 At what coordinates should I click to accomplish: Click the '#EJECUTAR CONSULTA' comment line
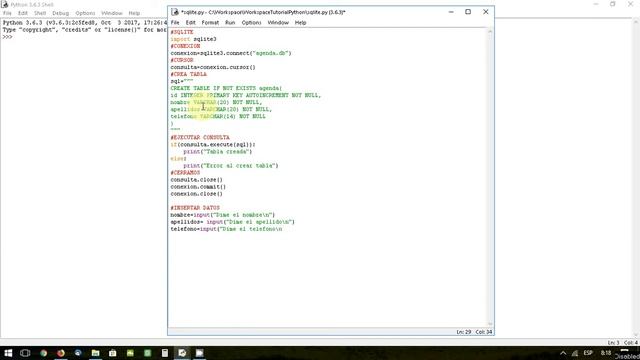(200, 138)
